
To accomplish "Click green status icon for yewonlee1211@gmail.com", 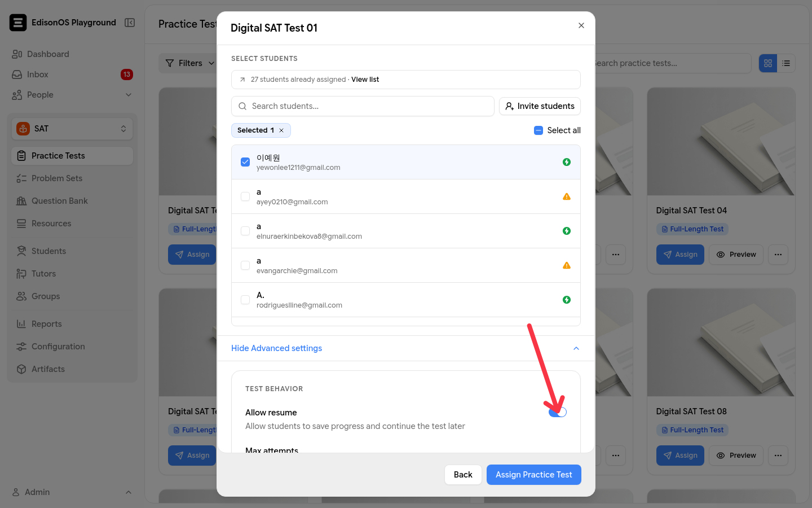I will click(567, 162).
